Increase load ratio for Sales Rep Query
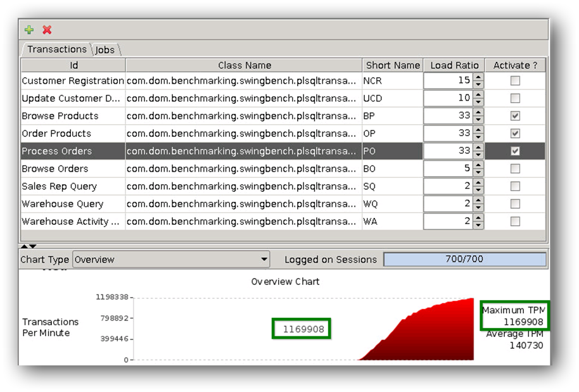This screenshot has width=579, height=392. tap(478, 183)
